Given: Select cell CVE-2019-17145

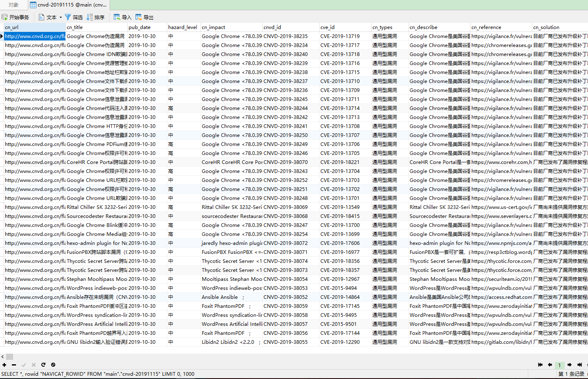Looking at the screenshot, I should pyautogui.click(x=345, y=306).
